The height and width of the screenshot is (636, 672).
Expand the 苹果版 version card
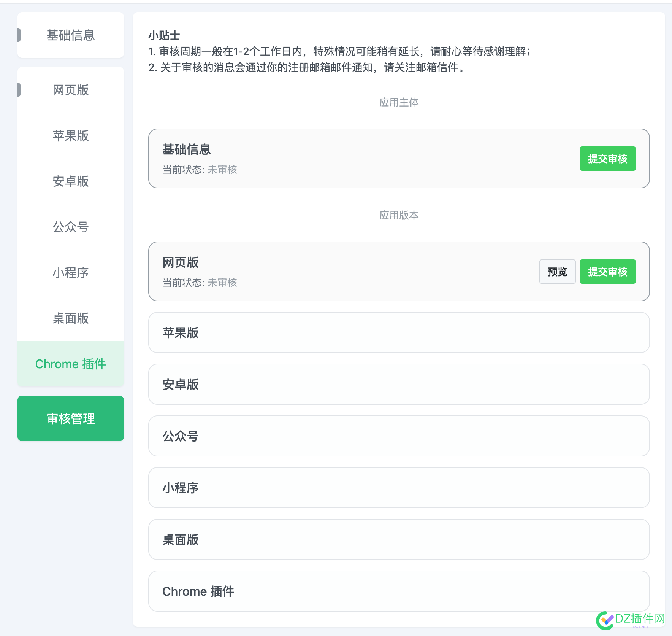pos(399,332)
